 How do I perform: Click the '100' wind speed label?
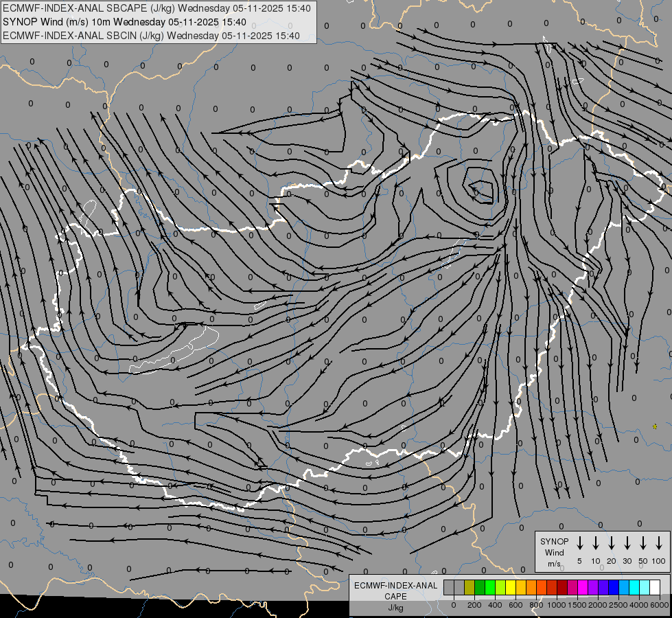(659, 561)
